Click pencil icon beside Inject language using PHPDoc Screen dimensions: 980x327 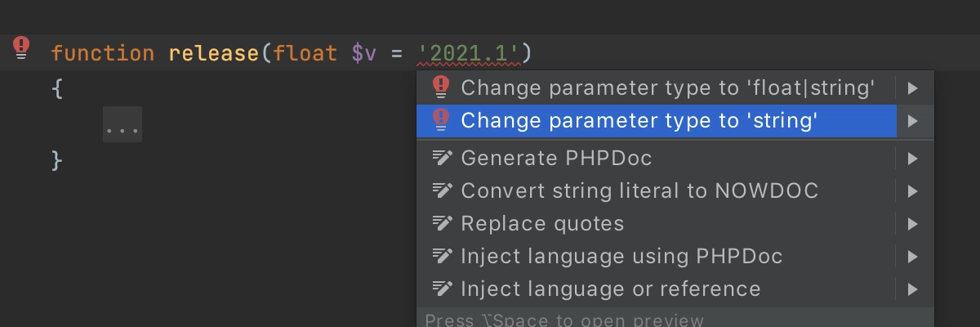click(x=442, y=256)
